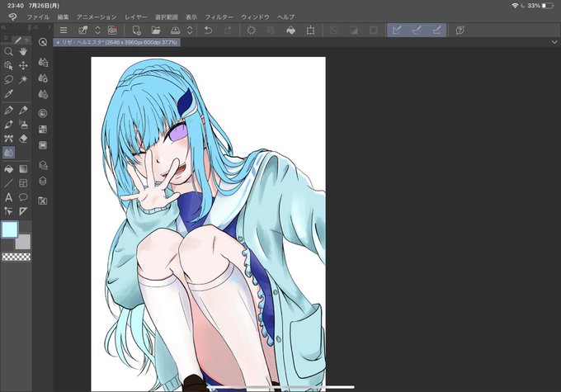Click the Save icon in command bar
Image resolution: width=561 pixels, height=392 pixels.
pos(175,31)
